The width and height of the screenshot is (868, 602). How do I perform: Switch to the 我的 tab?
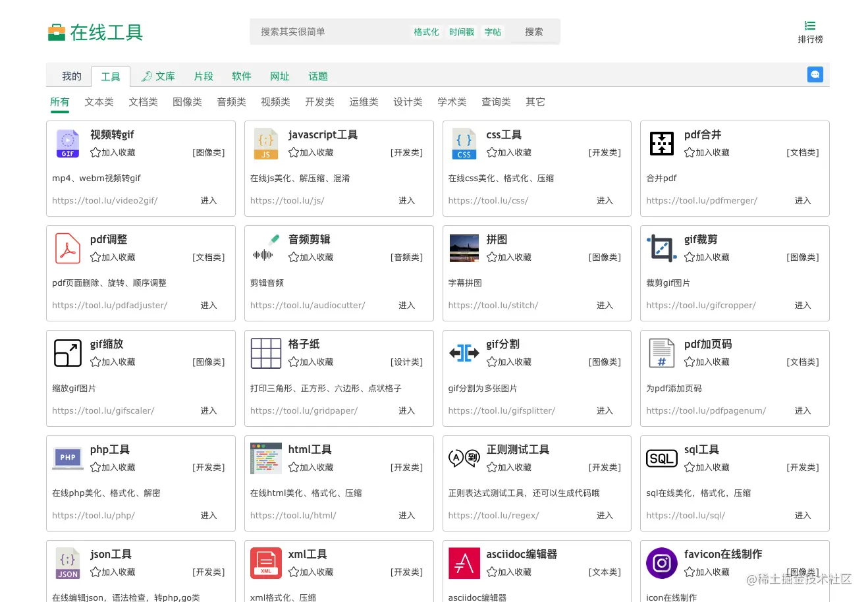click(x=72, y=76)
